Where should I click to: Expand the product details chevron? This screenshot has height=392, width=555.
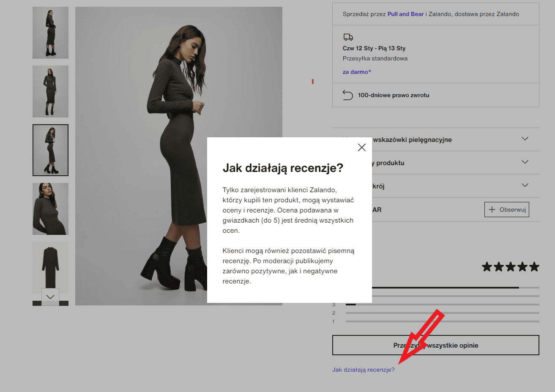[x=525, y=162]
